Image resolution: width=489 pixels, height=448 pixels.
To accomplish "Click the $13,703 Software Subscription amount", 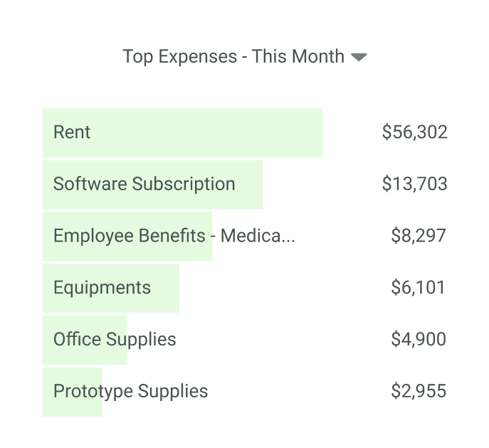I will 414,184.
